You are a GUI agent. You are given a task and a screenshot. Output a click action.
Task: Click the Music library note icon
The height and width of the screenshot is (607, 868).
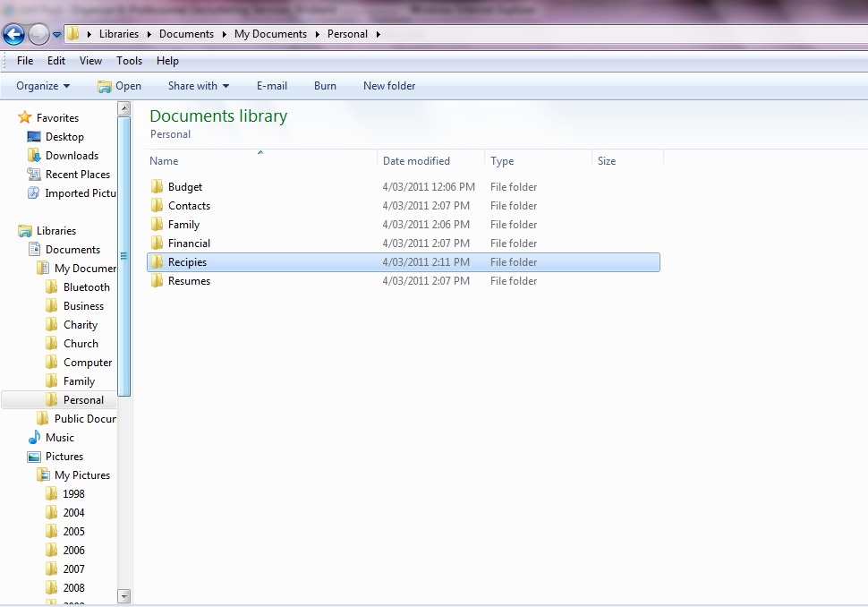click(34, 438)
